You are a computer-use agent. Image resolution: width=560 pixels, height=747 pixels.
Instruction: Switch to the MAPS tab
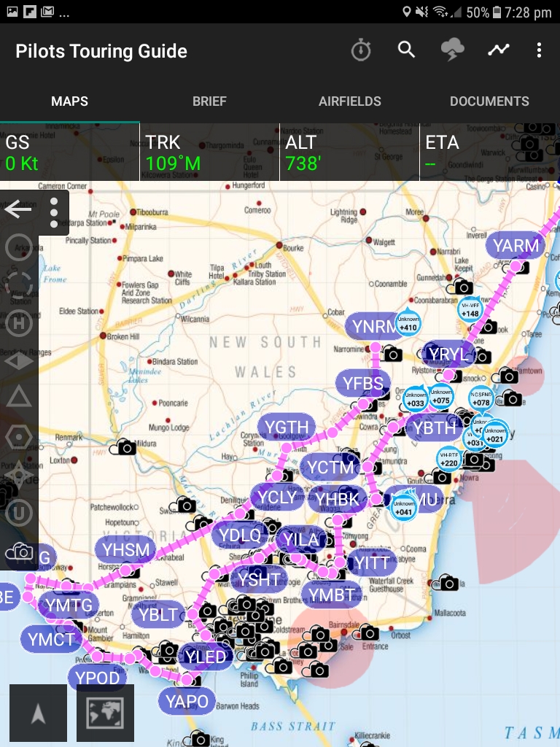69,101
